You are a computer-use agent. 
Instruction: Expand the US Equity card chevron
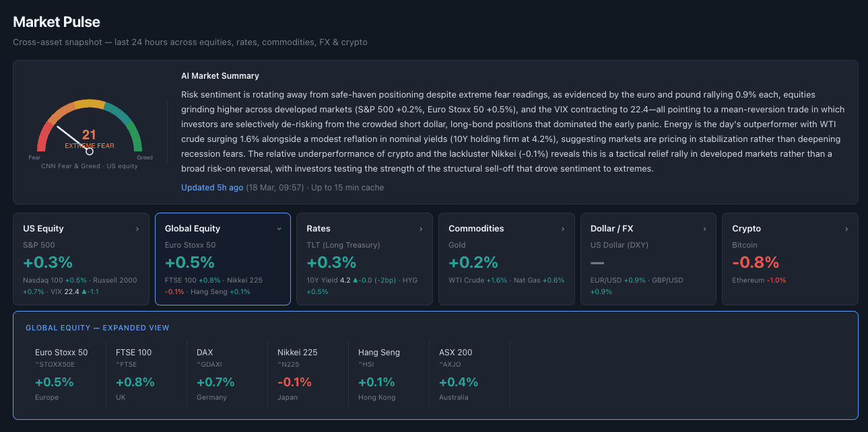click(x=139, y=228)
